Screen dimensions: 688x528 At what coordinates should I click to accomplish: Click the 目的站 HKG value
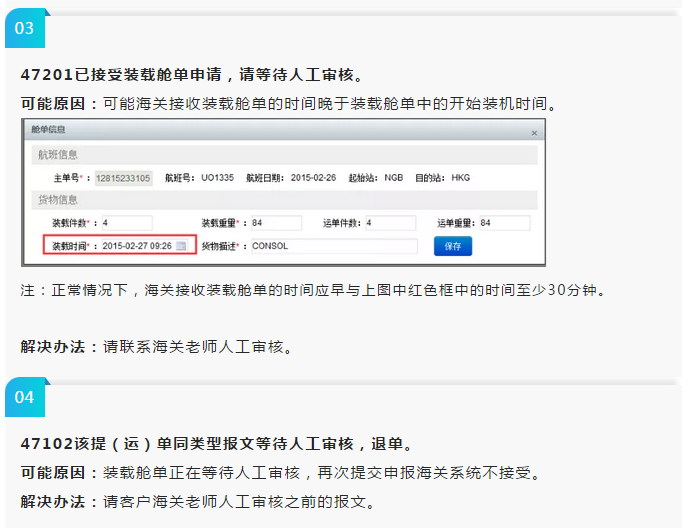[460, 178]
